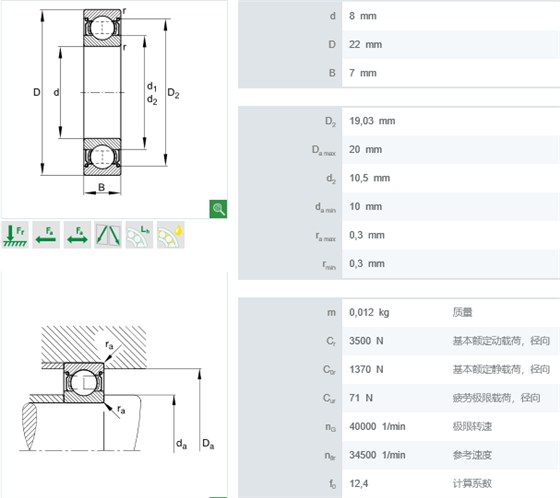The image size is (560, 498).
Task: Click the 疲劳极限载荷, 径向 description
Action: pyautogui.click(x=496, y=398)
